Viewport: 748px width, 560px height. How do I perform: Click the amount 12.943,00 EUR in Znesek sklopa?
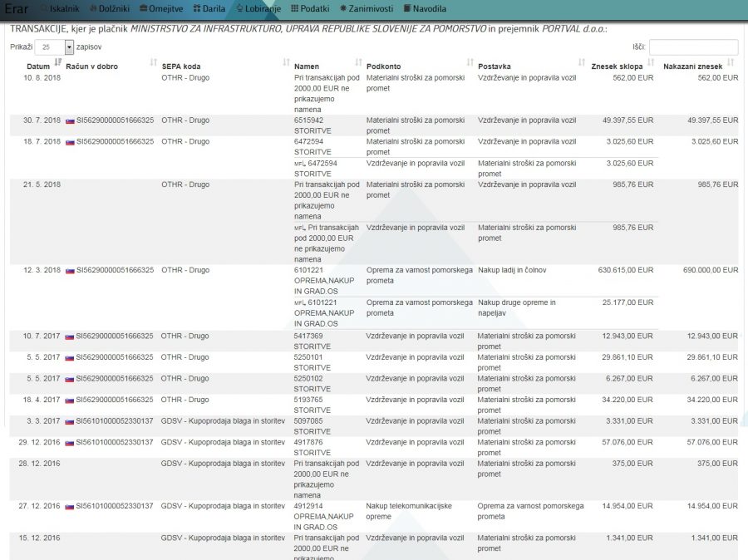(x=627, y=336)
